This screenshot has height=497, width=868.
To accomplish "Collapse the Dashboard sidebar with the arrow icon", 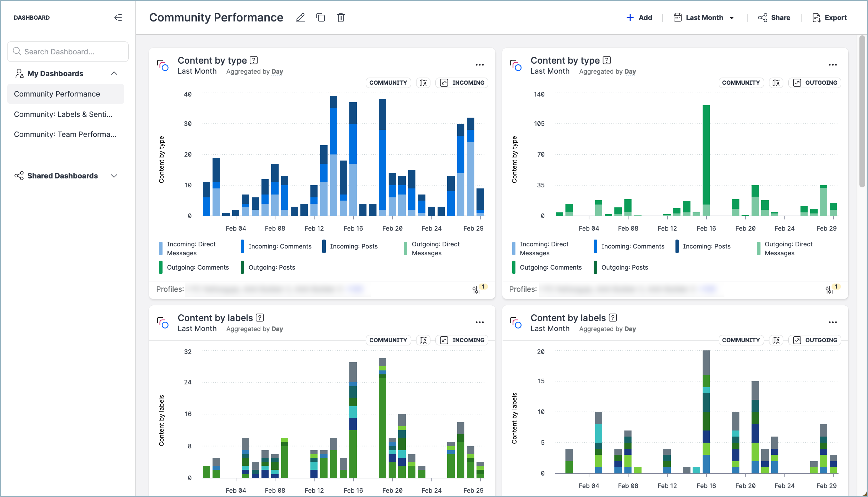I will pos(118,18).
